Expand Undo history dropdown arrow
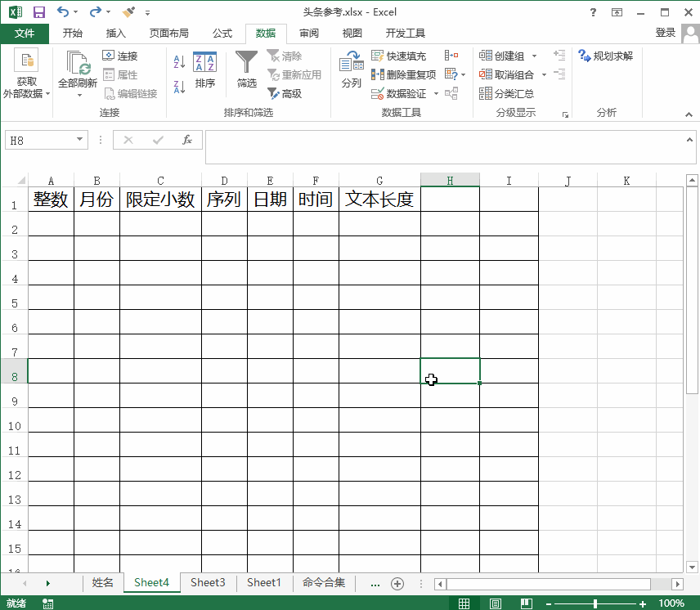 pos(75,12)
